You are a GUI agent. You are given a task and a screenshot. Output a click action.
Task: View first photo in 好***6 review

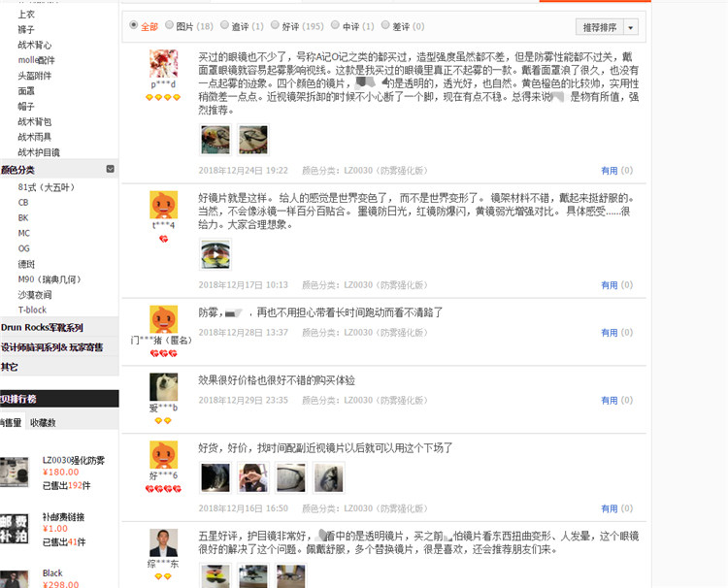[215, 477]
